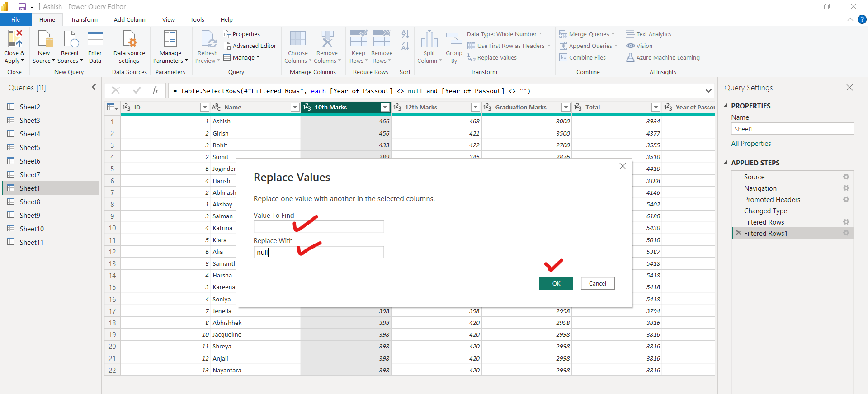Open the Add Column tab
The image size is (868, 394).
tap(130, 20)
